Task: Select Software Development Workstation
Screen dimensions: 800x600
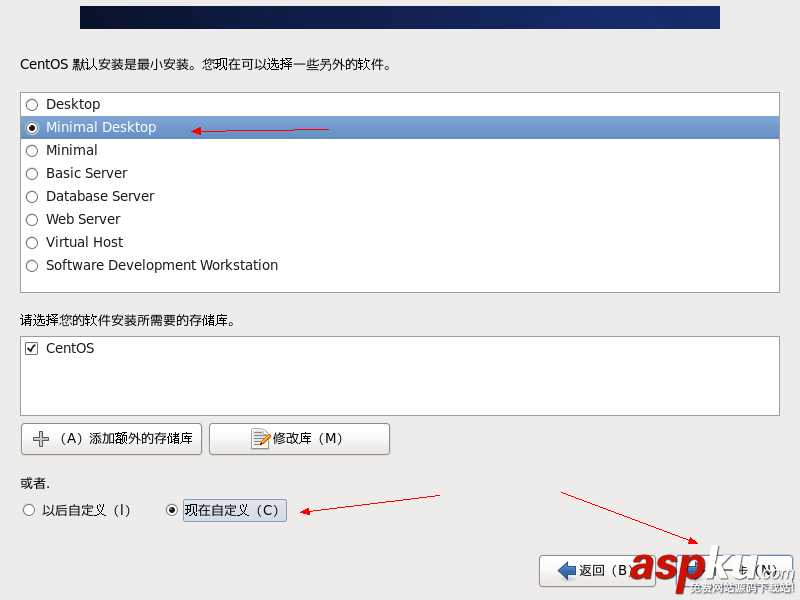Action: [31, 265]
